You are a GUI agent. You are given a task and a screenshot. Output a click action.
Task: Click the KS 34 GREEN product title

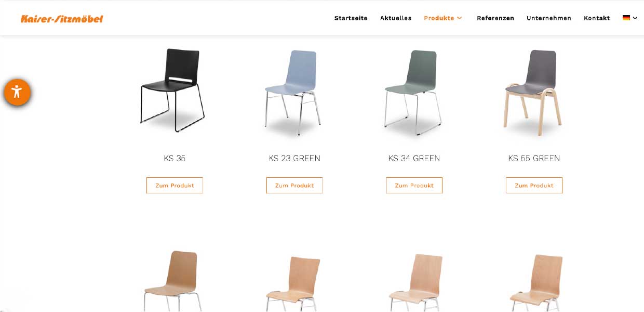coord(414,158)
